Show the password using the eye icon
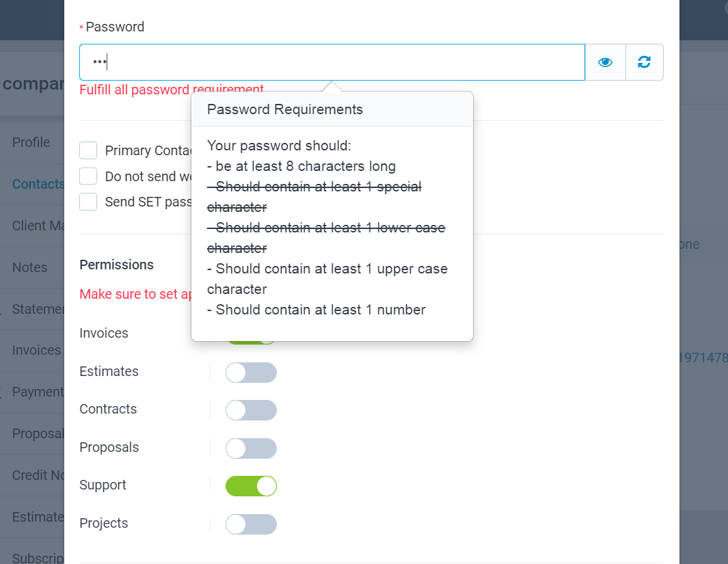This screenshot has height=564, width=728. 605,62
